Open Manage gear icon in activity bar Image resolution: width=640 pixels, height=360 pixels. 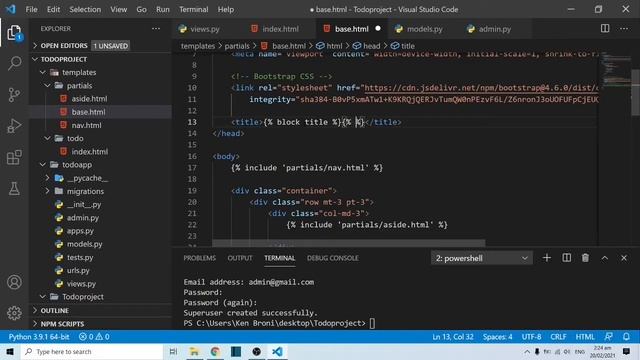[x=14, y=313]
